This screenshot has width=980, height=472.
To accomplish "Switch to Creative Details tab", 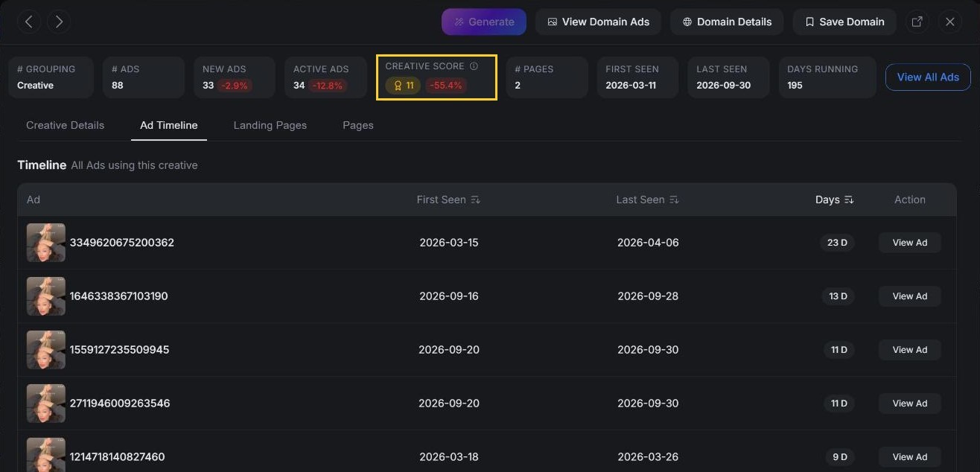I will (x=66, y=125).
